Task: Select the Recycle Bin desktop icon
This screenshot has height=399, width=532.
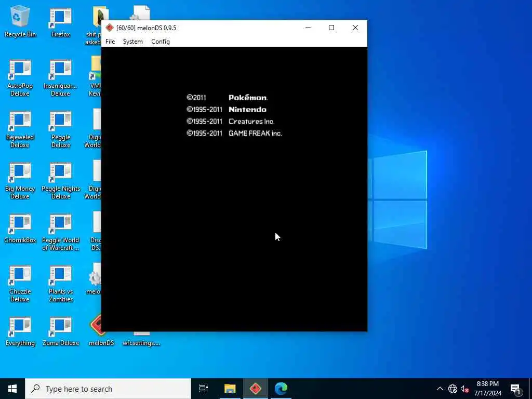Action: [20, 21]
